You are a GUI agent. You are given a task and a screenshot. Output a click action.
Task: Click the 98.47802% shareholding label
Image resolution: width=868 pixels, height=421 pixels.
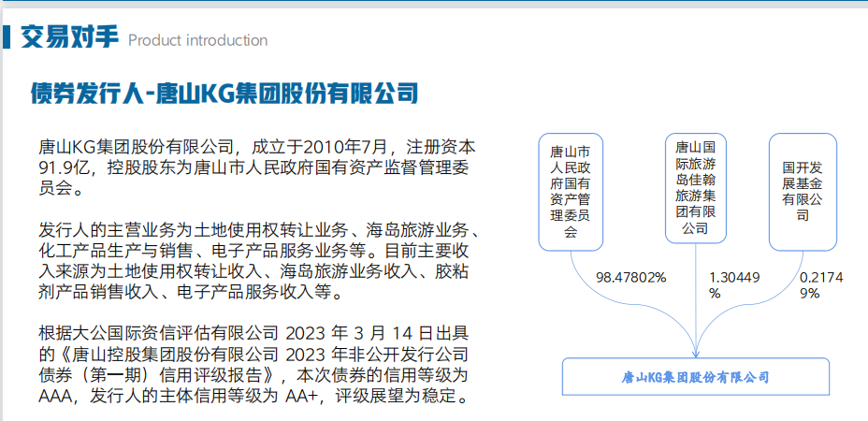click(630, 277)
